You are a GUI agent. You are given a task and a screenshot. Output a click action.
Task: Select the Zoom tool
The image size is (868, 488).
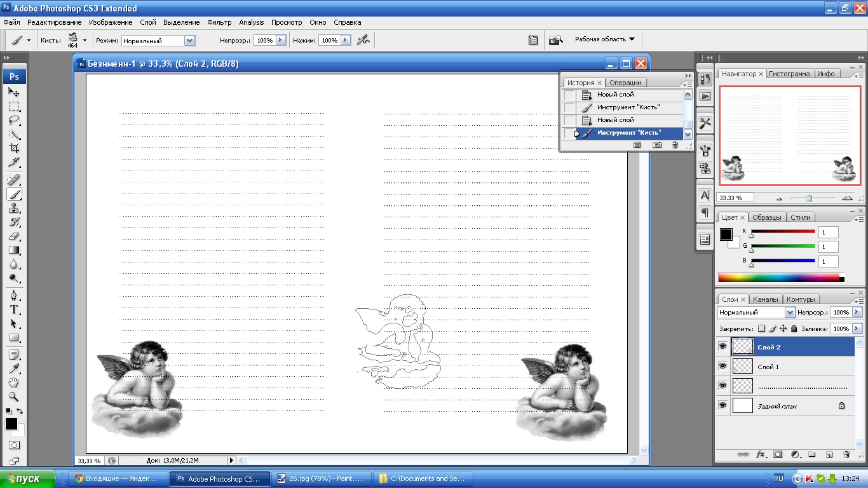[x=14, y=396]
